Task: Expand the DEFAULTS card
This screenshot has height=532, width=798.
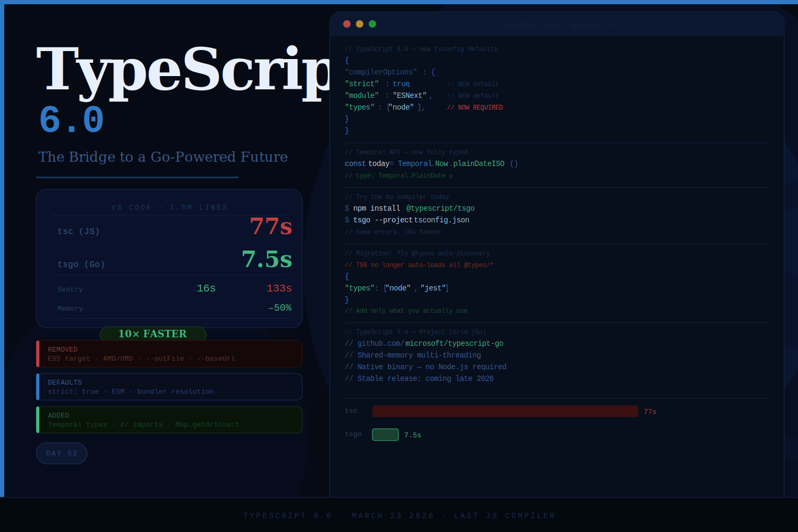Action: 169,387
